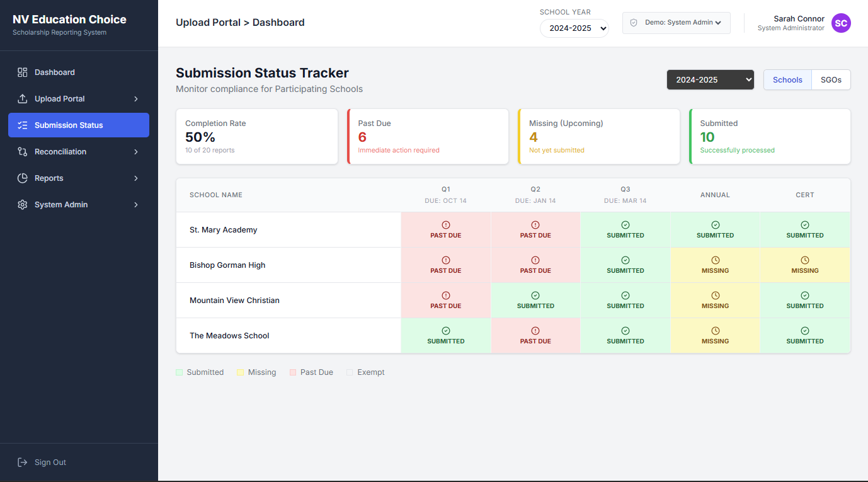This screenshot has width=868, height=482.
Task: Click the SC avatar badge
Action: coord(841,23)
